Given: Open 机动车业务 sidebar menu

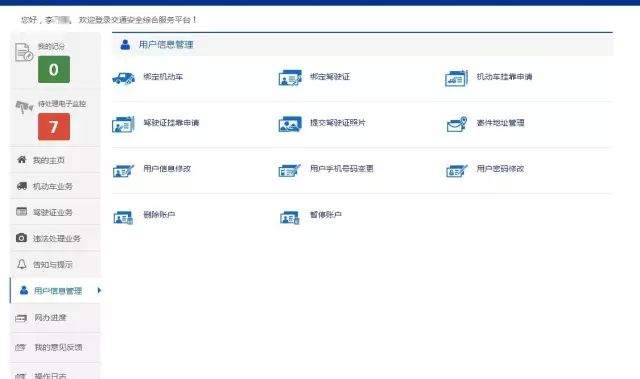Looking at the screenshot, I should click(55, 186).
